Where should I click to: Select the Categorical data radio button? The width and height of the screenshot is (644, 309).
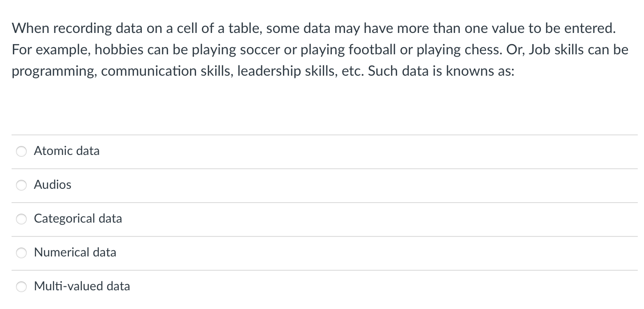click(21, 219)
